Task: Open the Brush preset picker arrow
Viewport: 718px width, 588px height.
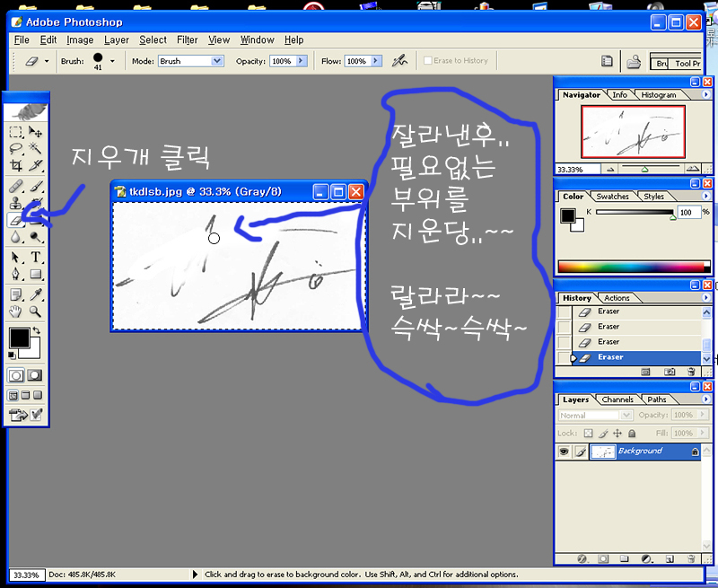Action: click(x=112, y=61)
